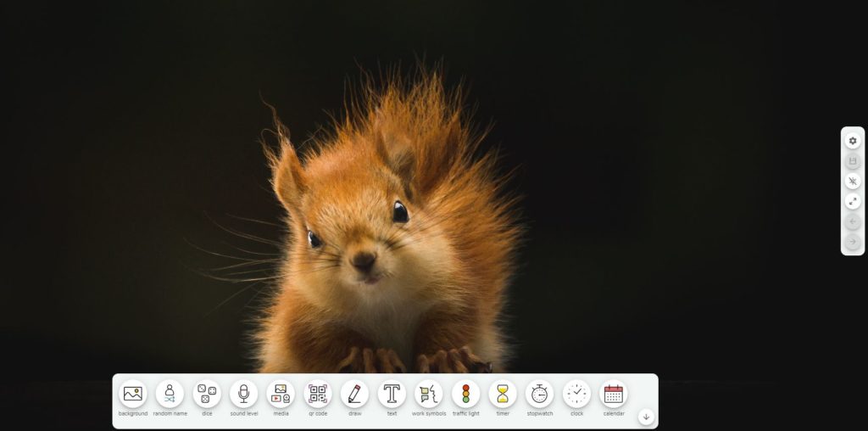Toggle fullscreen mode with arrows icon
The width and height of the screenshot is (868, 431).
(853, 201)
